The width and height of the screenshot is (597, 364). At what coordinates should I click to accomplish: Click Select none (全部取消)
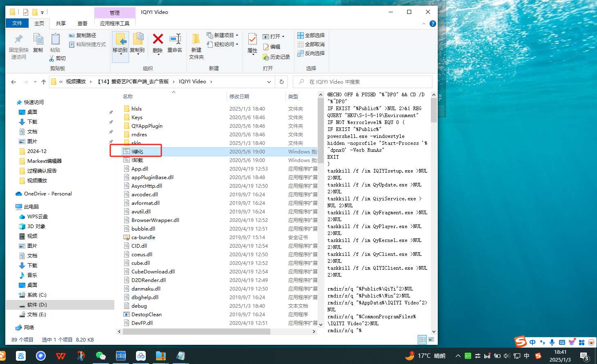pos(311,44)
